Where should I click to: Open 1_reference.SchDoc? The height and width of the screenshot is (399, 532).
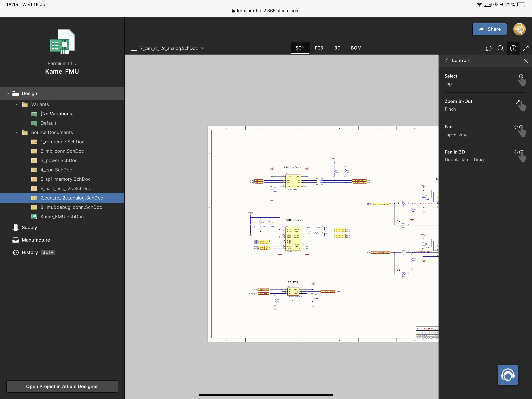pyautogui.click(x=62, y=142)
